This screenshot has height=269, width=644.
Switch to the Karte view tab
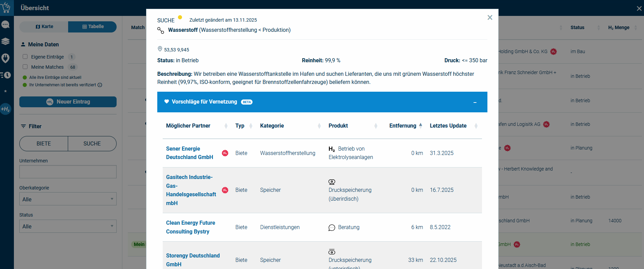tap(44, 27)
